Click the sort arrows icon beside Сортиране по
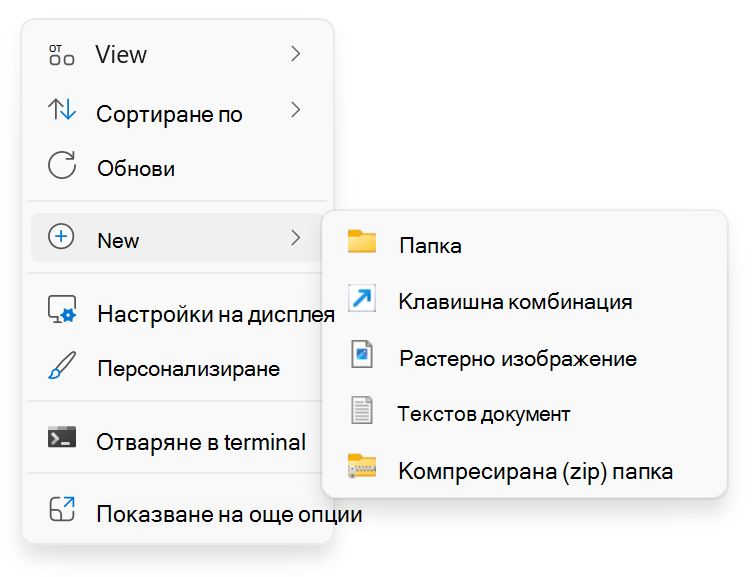This screenshot has width=756, height=577. [62, 109]
